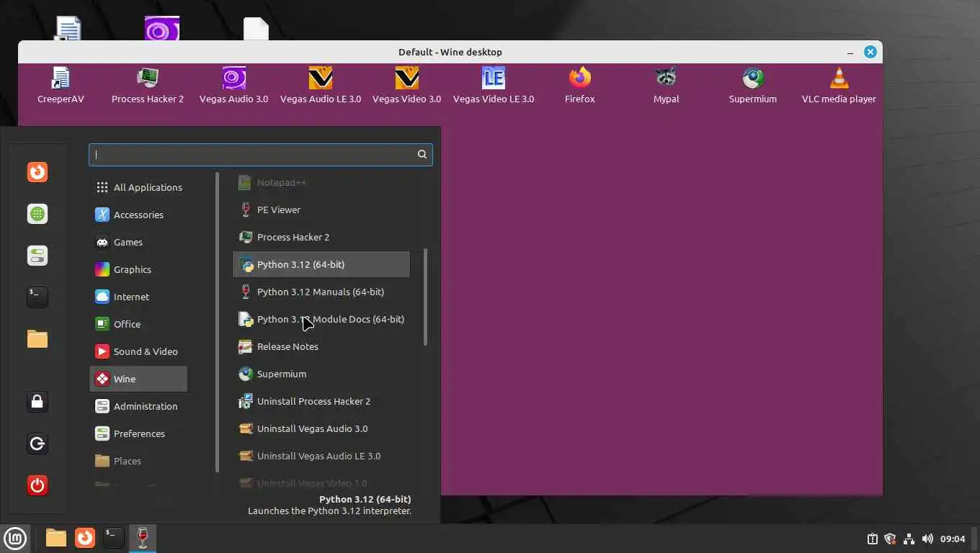Image resolution: width=980 pixels, height=553 pixels.
Task: Click the Lock Screen icon
Action: (x=37, y=402)
